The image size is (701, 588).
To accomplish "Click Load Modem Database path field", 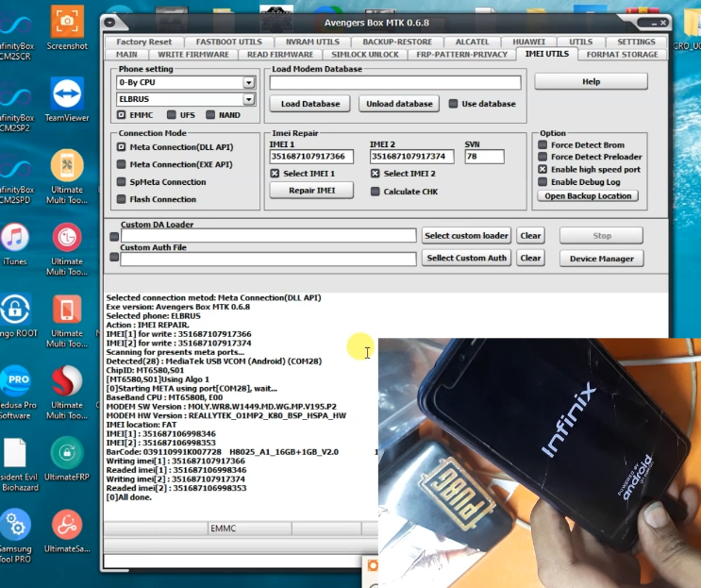I will [x=395, y=82].
